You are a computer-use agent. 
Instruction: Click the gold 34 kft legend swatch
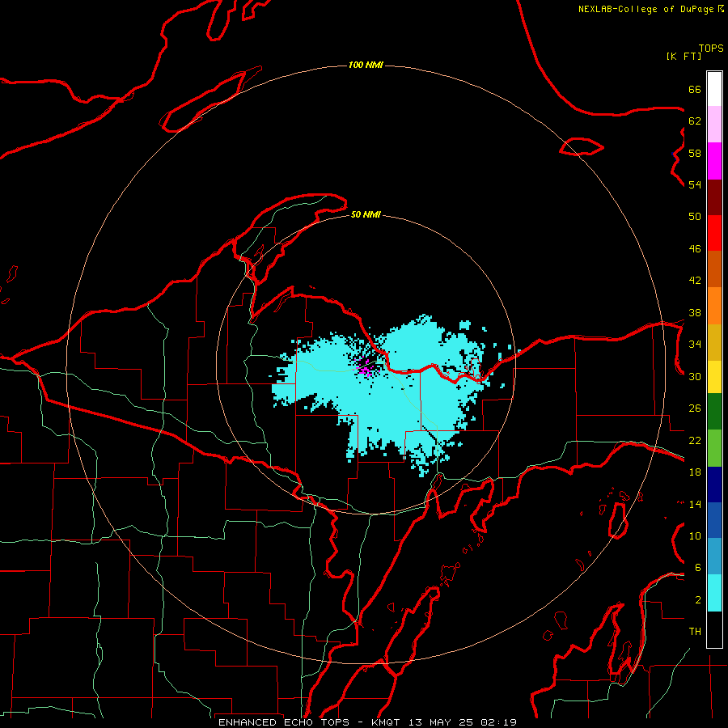click(x=714, y=342)
